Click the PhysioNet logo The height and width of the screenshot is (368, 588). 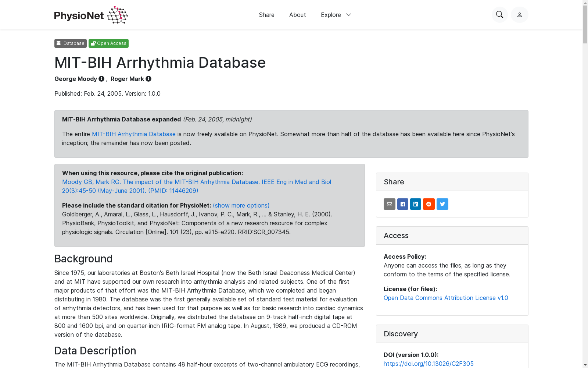[x=91, y=15]
